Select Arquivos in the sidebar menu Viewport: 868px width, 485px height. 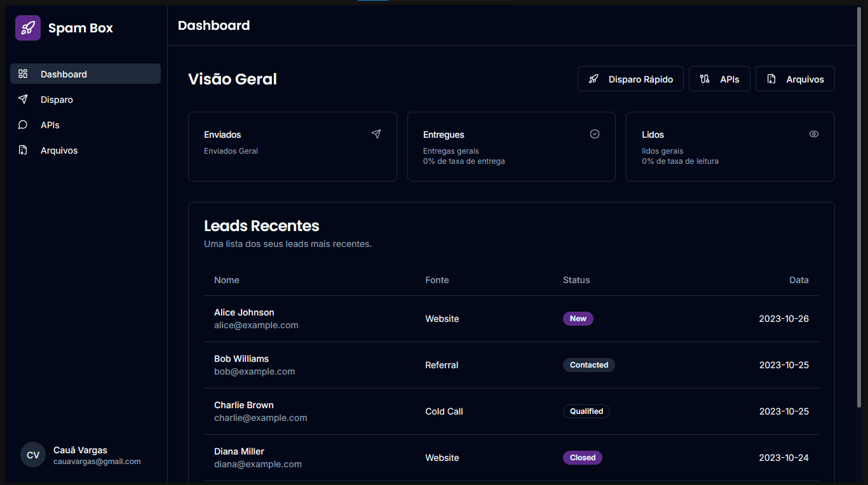[x=85, y=150]
